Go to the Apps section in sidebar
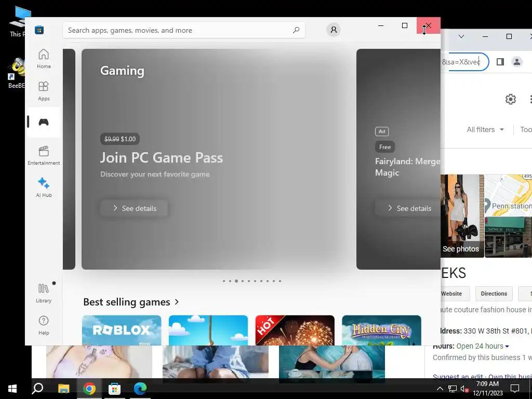 click(x=44, y=91)
